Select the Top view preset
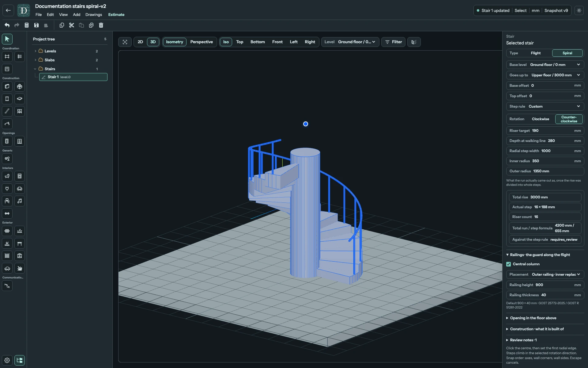Image resolution: width=588 pixels, height=368 pixels. (240, 42)
